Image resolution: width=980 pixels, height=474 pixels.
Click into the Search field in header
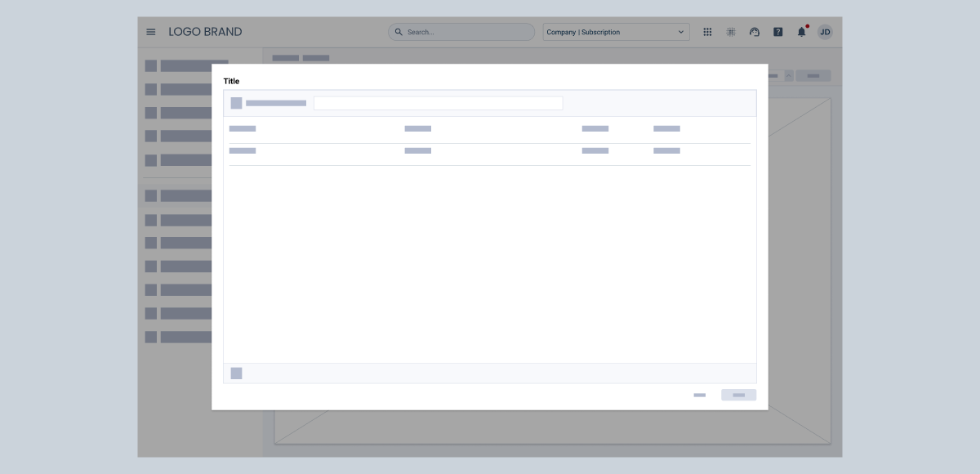pos(465,32)
